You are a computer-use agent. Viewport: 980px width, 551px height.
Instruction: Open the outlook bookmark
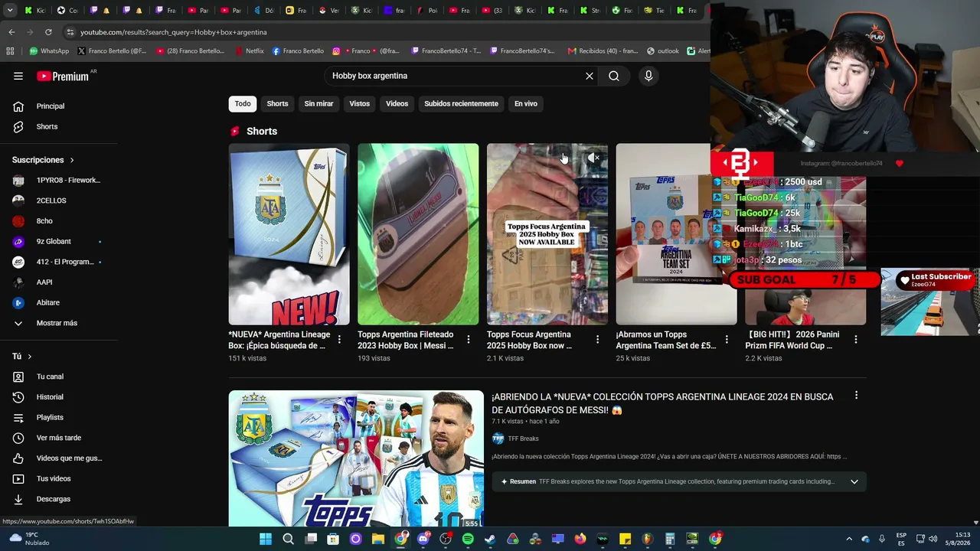tap(663, 51)
